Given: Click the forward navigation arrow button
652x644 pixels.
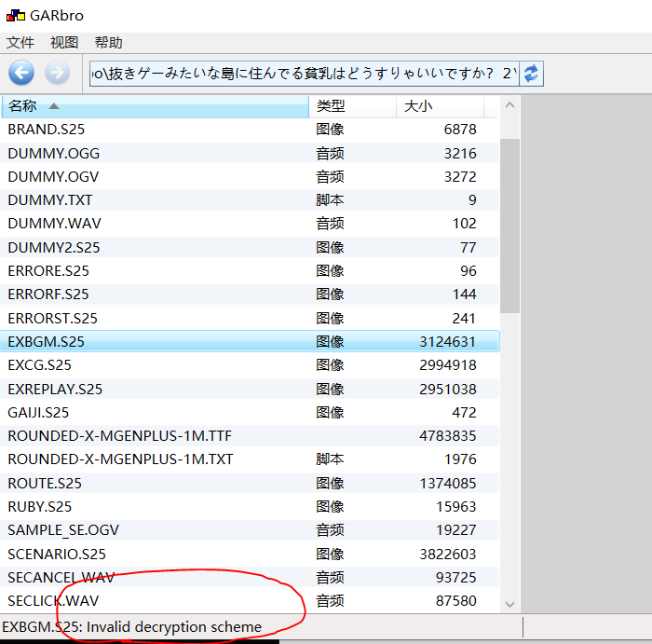Looking at the screenshot, I should [57, 74].
